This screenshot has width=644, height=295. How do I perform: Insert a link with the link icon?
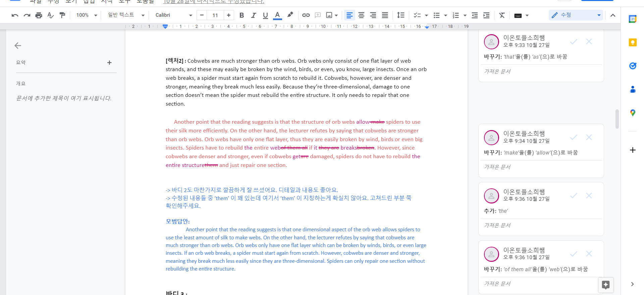tap(306, 15)
